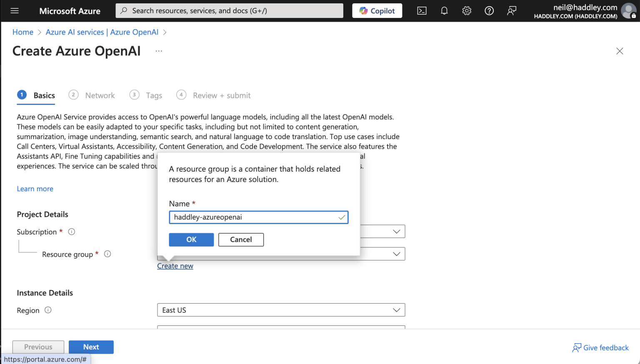Show Subscription info tooltip icon
The image size is (640, 364).
[72, 232]
